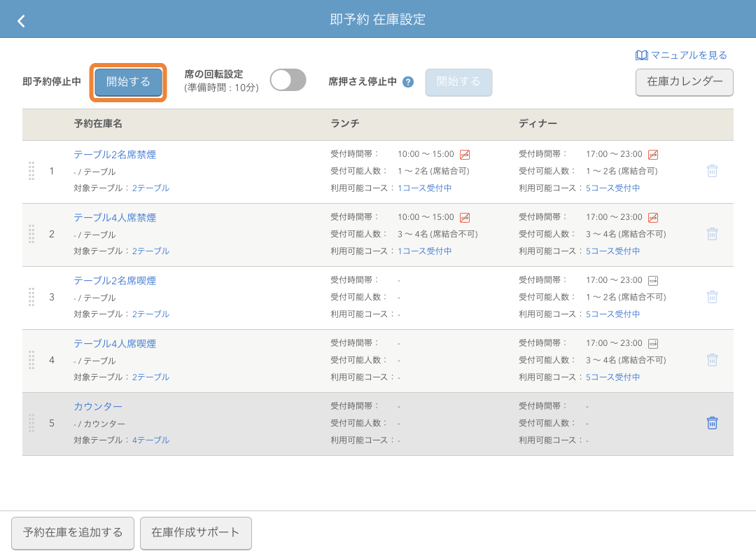Viewport: 756px width, 556px height.
Task: Click the trash icon on テーブル4人席喫煙 row
Action: pyautogui.click(x=712, y=360)
